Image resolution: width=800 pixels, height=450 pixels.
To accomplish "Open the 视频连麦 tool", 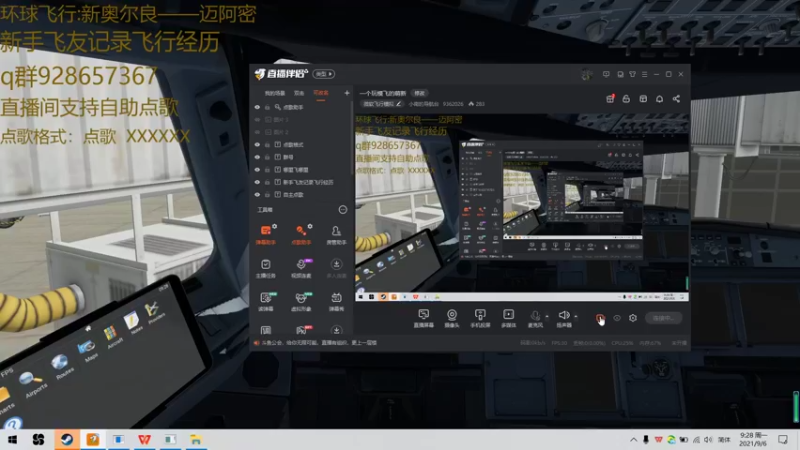I will pyautogui.click(x=301, y=268).
